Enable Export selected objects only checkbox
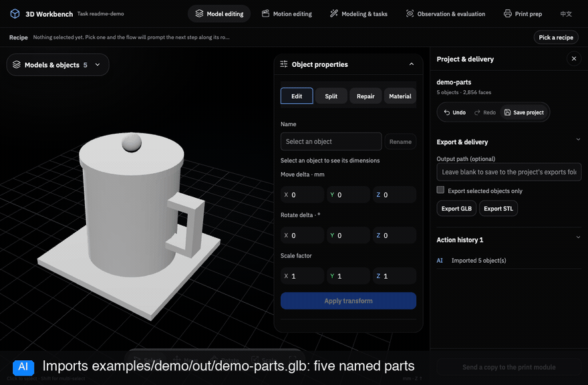 point(440,190)
